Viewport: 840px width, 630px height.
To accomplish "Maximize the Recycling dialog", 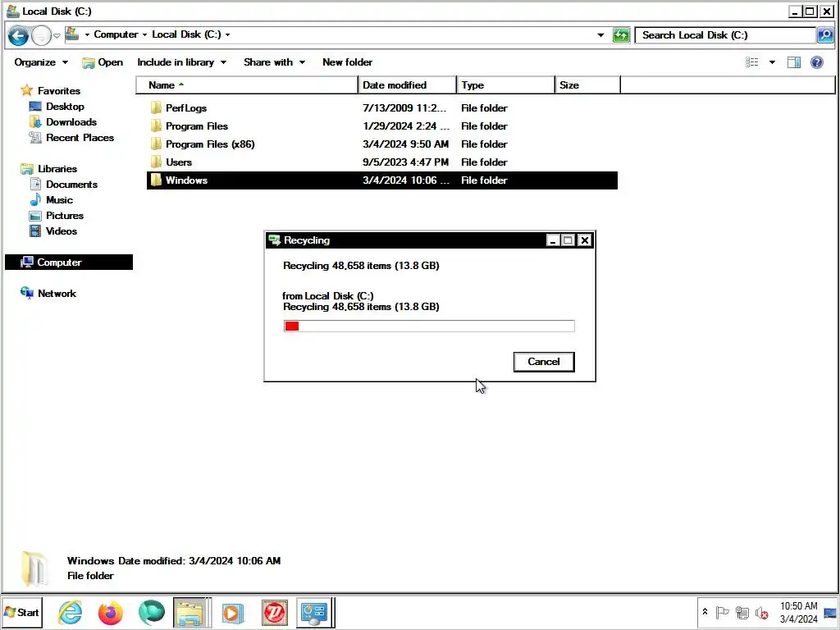I will pyautogui.click(x=568, y=240).
